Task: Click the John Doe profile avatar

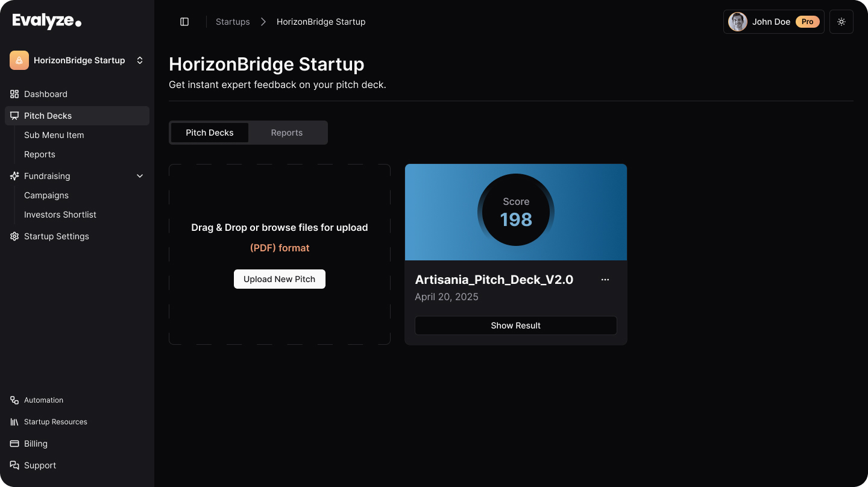Action: point(738,22)
